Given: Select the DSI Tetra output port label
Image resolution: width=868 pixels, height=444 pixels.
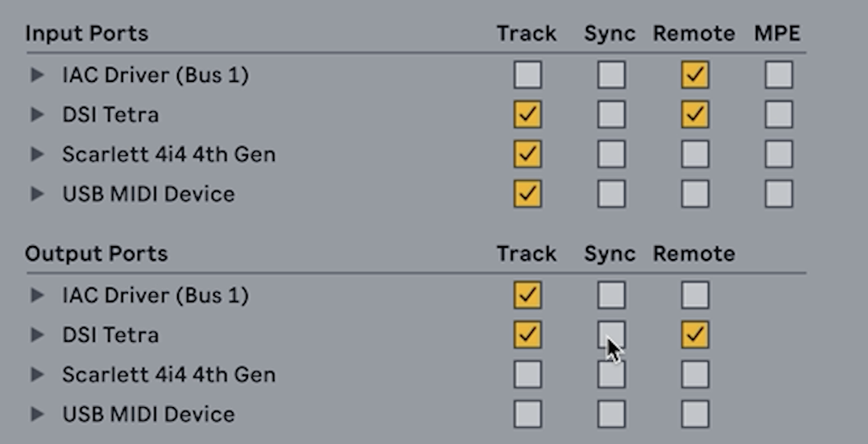Looking at the screenshot, I should click(110, 335).
